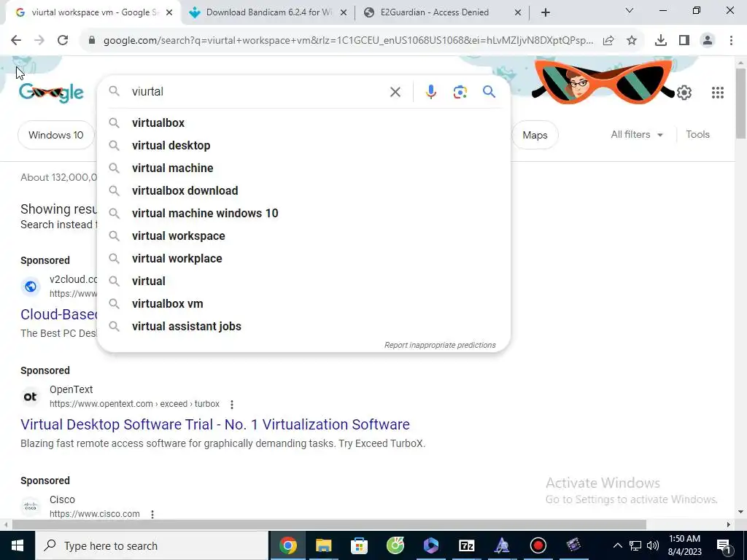Open 7-Zip from the taskbar
Viewport: 747px width, 560px height.
click(x=466, y=545)
